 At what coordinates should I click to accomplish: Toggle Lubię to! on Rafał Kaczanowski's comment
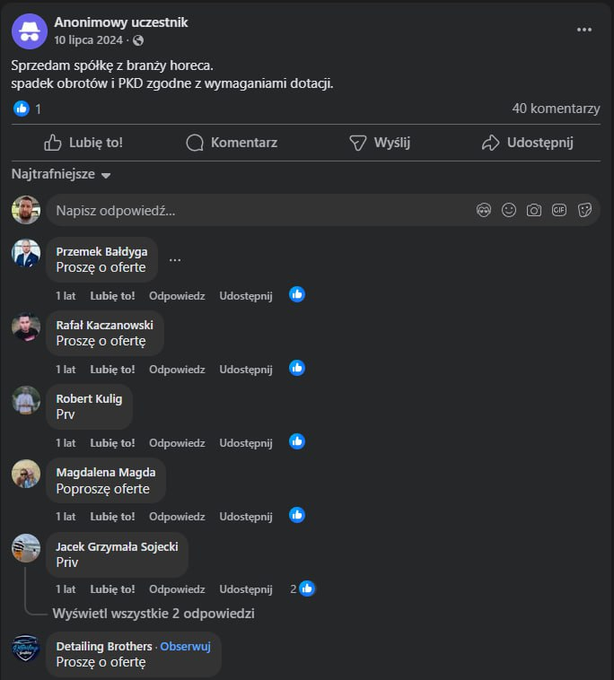coord(112,369)
